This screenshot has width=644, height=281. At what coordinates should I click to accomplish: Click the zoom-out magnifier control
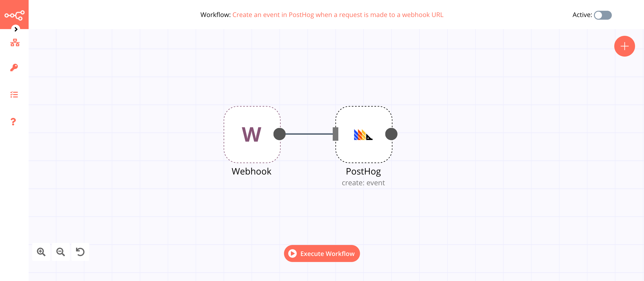point(61,252)
